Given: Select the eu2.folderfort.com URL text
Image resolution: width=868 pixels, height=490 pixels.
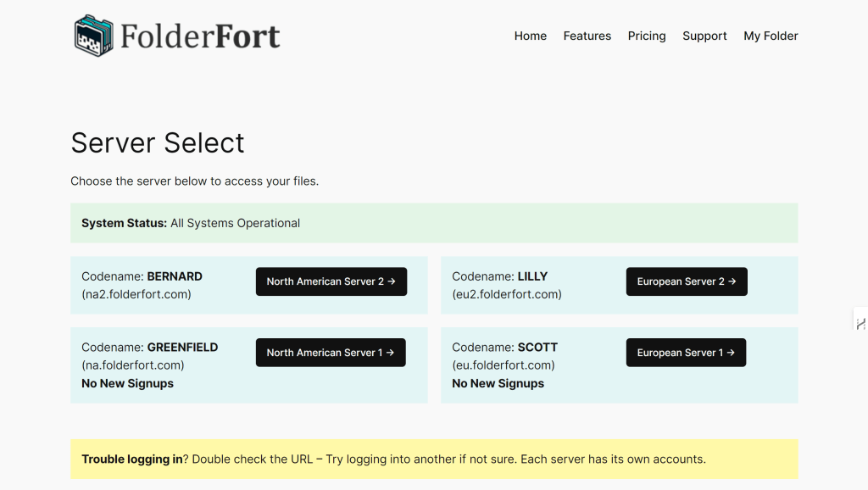Looking at the screenshot, I should click(507, 294).
